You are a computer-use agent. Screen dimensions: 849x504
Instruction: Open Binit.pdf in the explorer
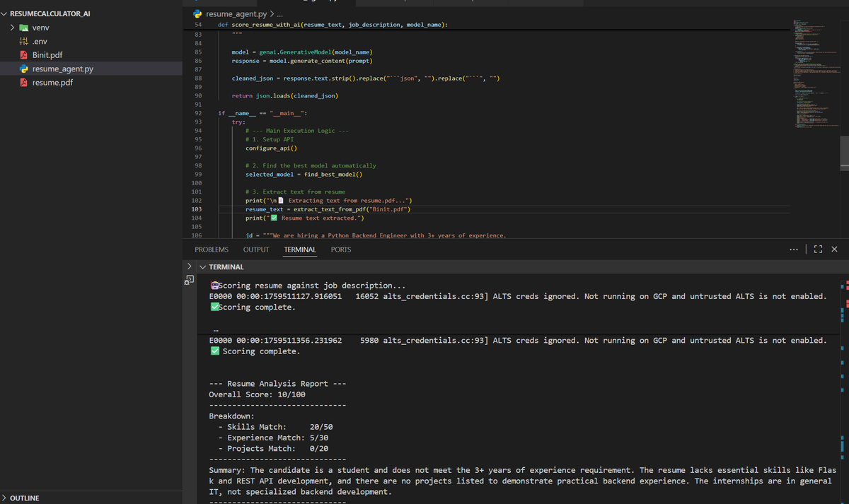(47, 55)
